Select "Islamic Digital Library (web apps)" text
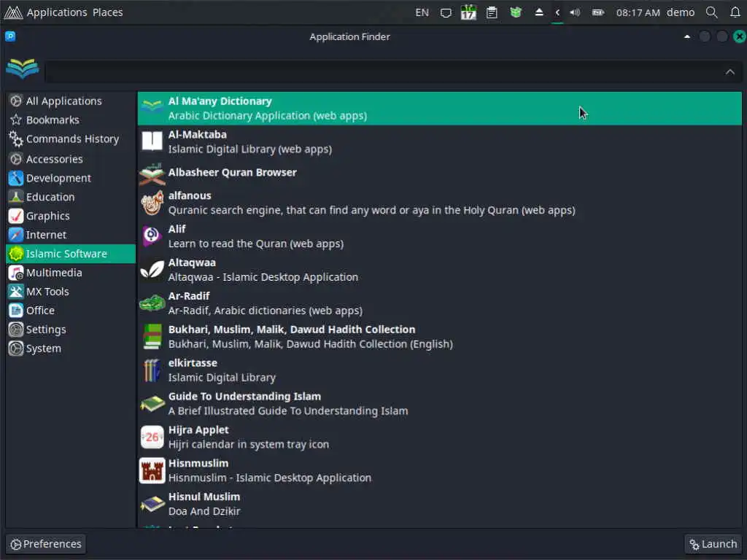 (250, 149)
